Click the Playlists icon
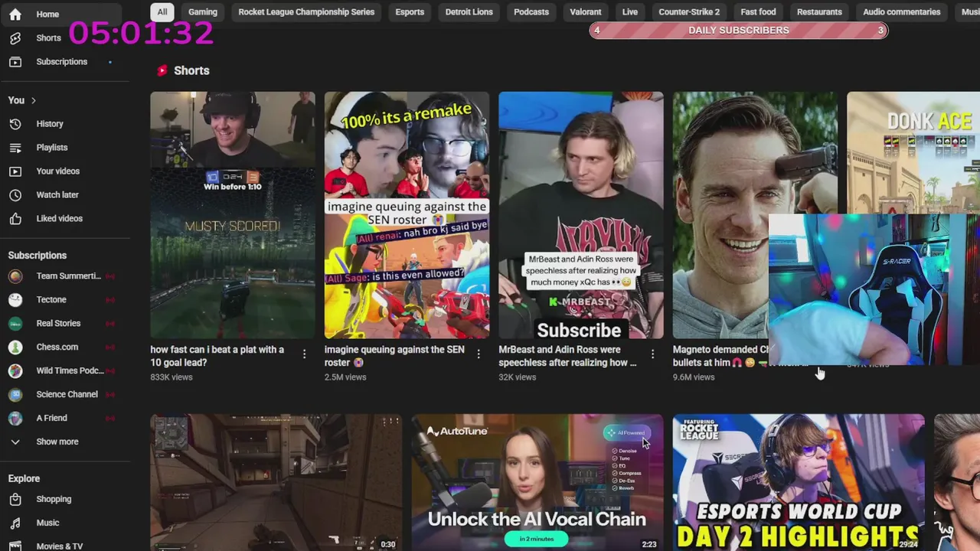This screenshot has width=980, height=551. tap(15, 147)
